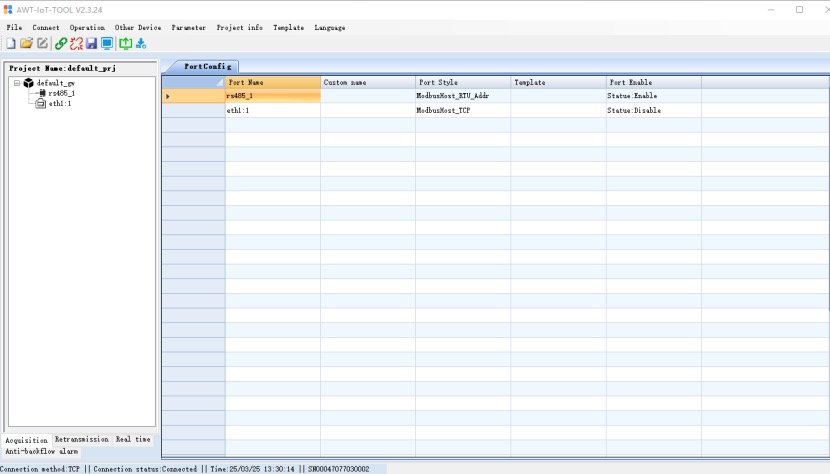830x474 pixels.
Task: Click the AWT-IoT-TOOL app icon in title bar
Action: pos(8,10)
